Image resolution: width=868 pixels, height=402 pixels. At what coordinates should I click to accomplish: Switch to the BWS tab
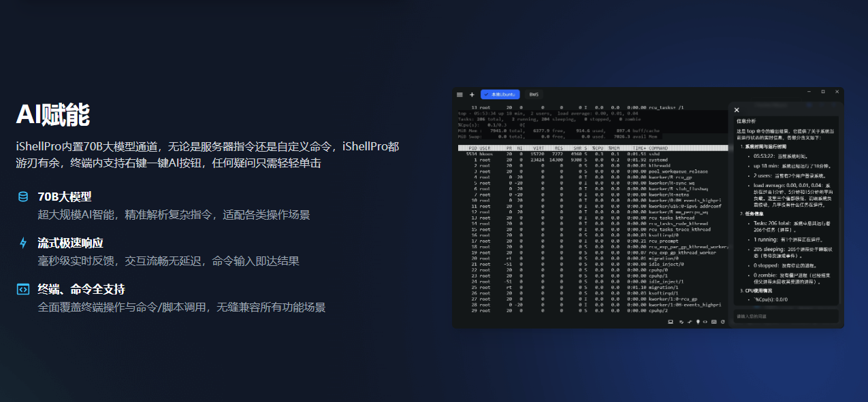pos(534,95)
